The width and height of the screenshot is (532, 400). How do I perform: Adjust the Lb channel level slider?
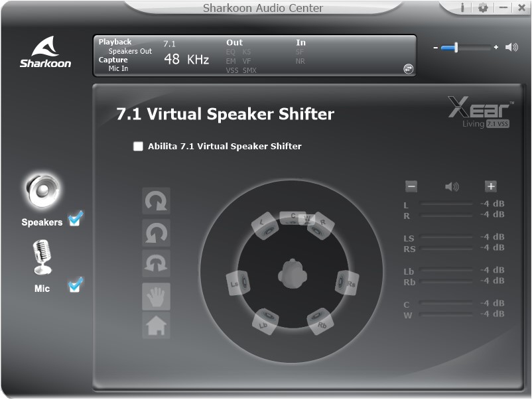click(446, 271)
